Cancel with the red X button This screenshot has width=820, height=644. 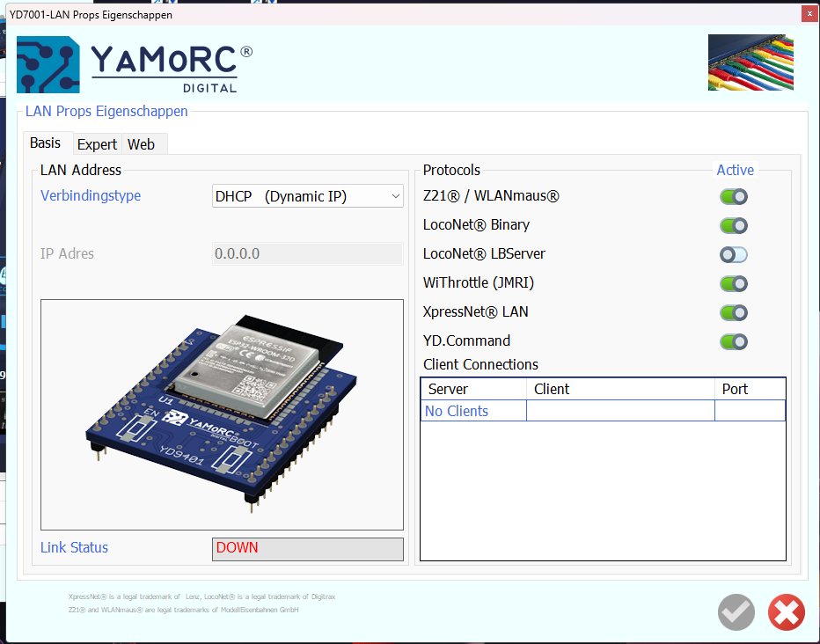pos(786,612)
